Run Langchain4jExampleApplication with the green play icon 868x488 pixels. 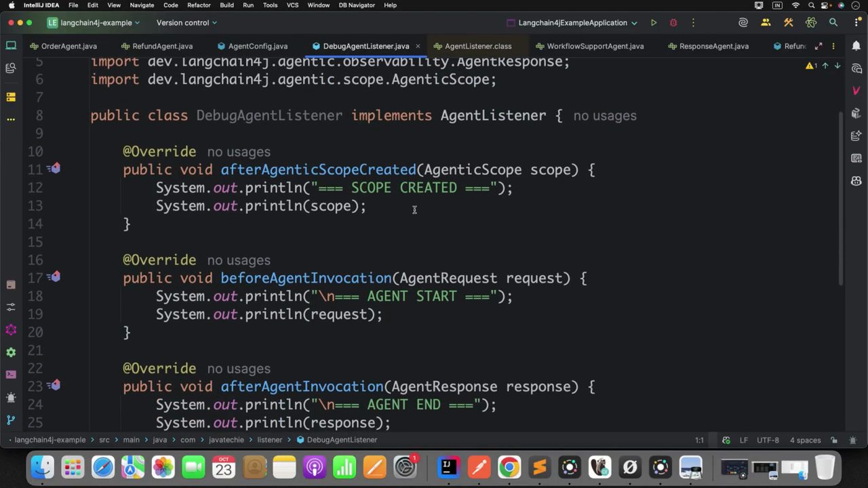[653, 22]
